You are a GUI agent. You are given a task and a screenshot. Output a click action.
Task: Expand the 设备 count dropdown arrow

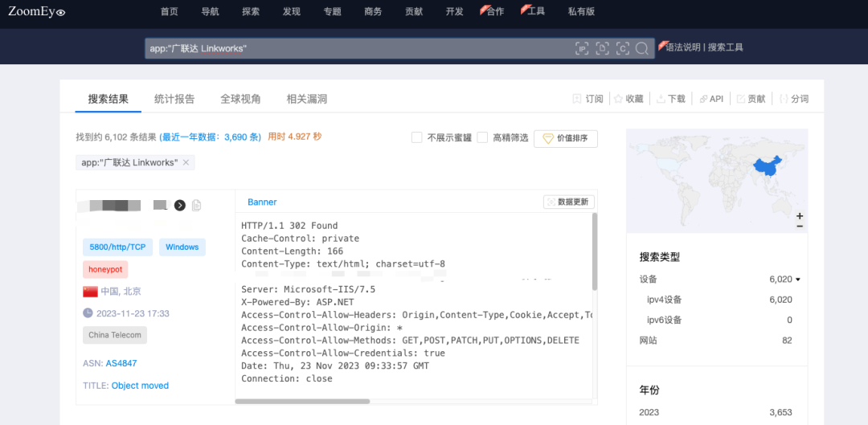tap(798, 280)
